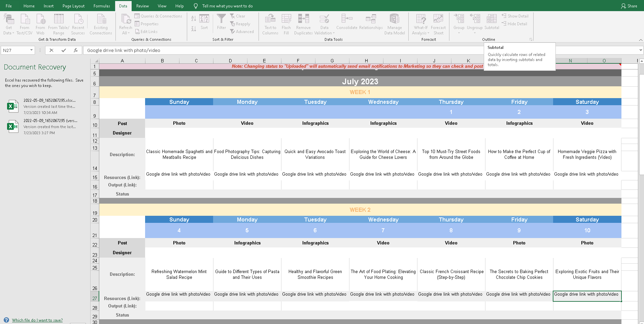Expand the formula bar
This screenshot has height=324, width=644.
[x=640, y=50]
